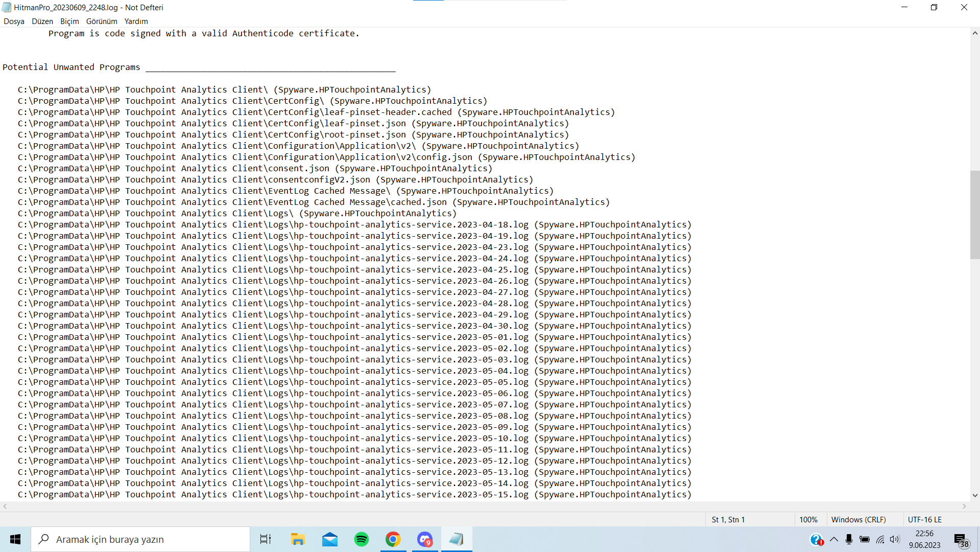Click the line with the 2023-05-05.log file

point(355,382)
